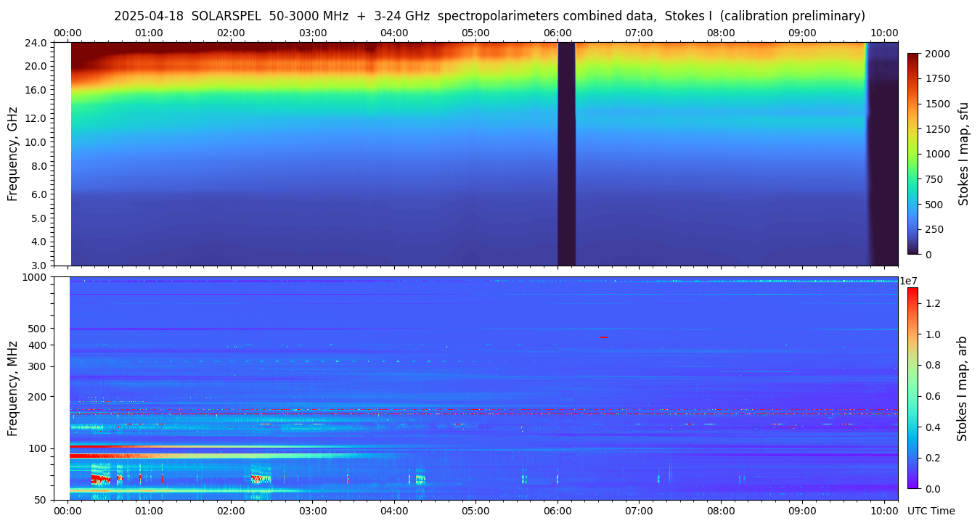Click the 3.0 GHz frequency tick label
This screenshot has height=526, width=980.
[x=39, y=266]
